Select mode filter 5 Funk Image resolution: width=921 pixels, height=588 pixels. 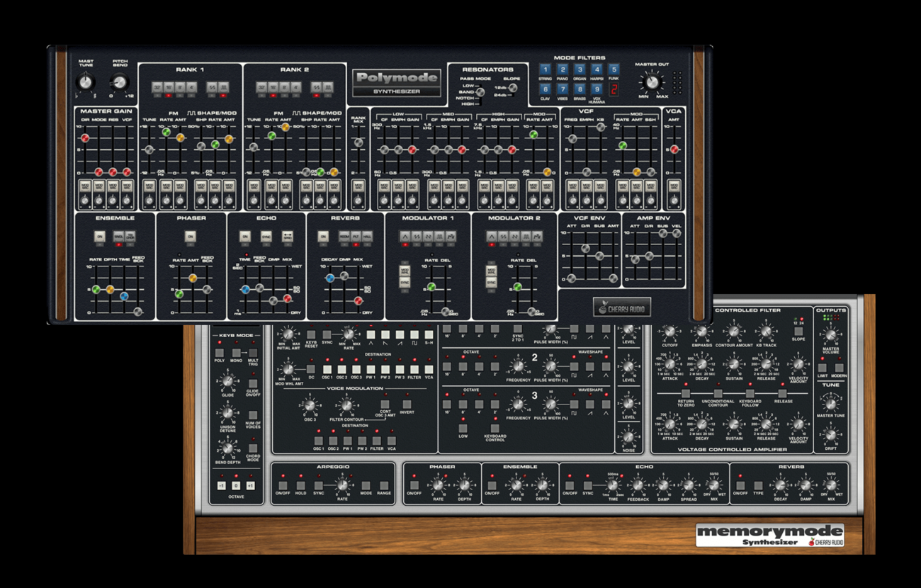614,69
